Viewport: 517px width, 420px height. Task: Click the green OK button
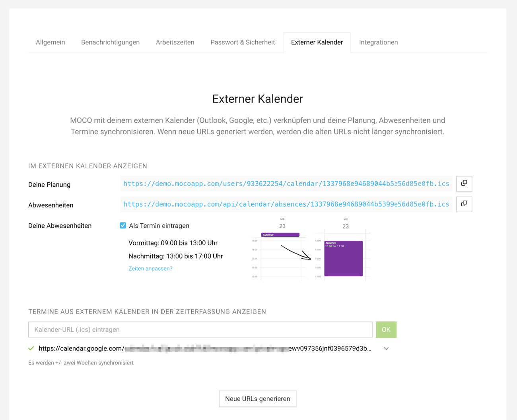[x=386, y=329]
